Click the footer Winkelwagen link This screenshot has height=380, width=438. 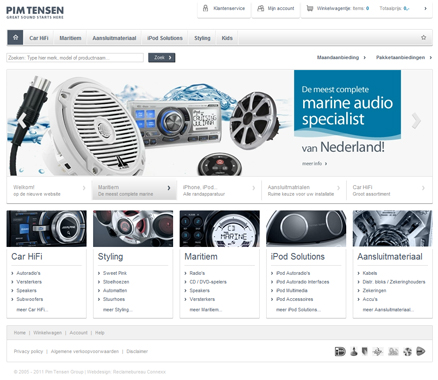[47, 333]
